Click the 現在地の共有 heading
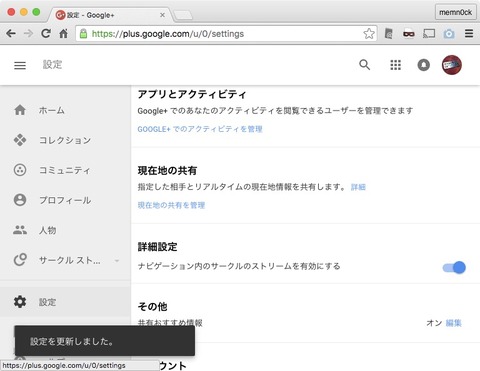480x371 pixels. coord(167,171)
